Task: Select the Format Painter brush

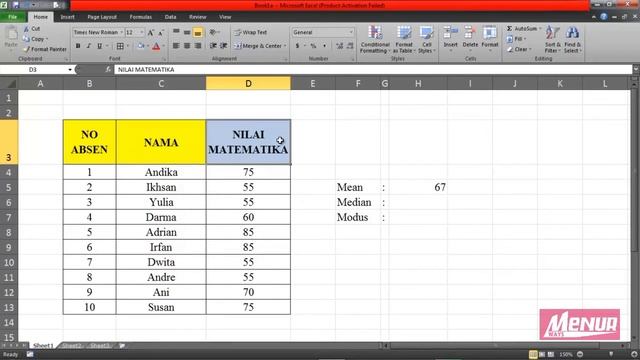Action: 27,49
